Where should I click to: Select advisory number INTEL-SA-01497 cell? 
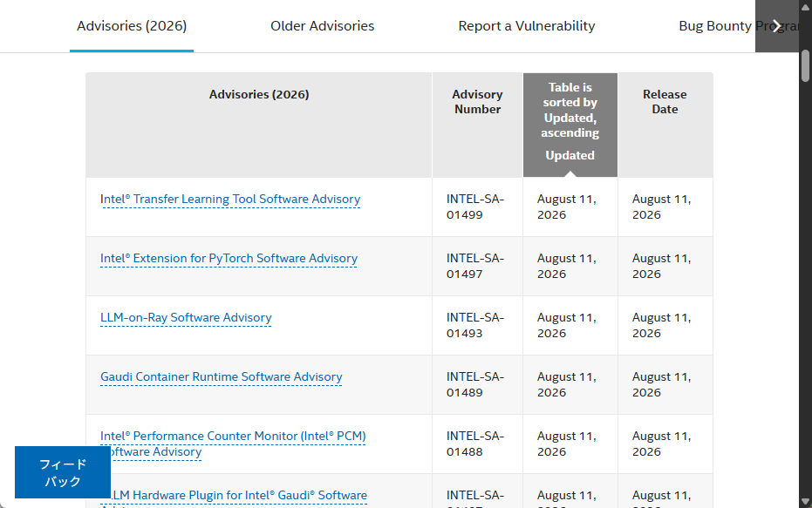coord(477,267)
